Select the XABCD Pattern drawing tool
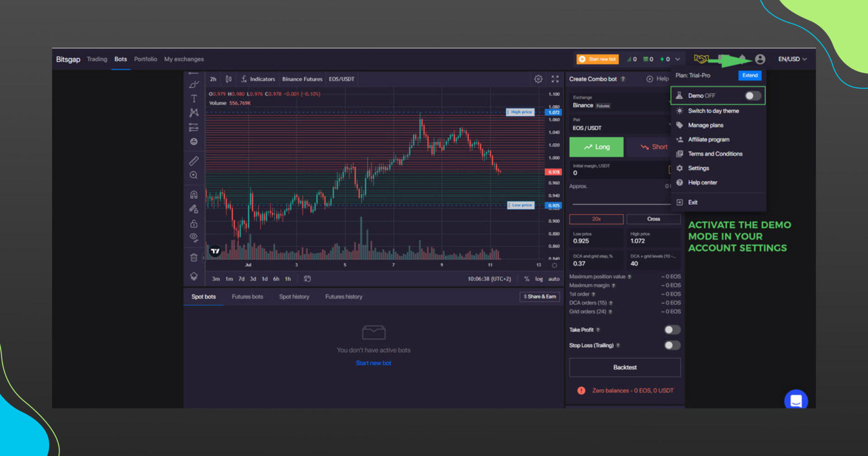 pos(193,112)
